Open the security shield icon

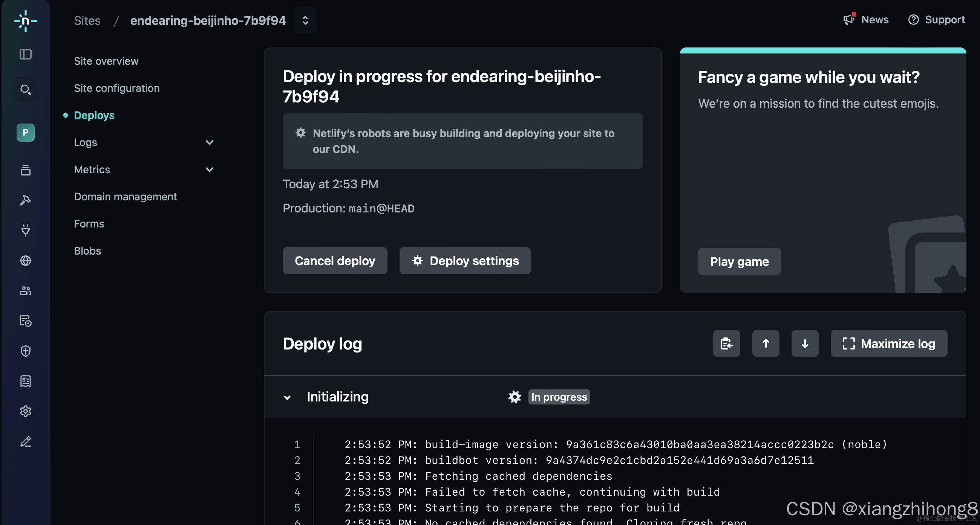coord(26,351)
